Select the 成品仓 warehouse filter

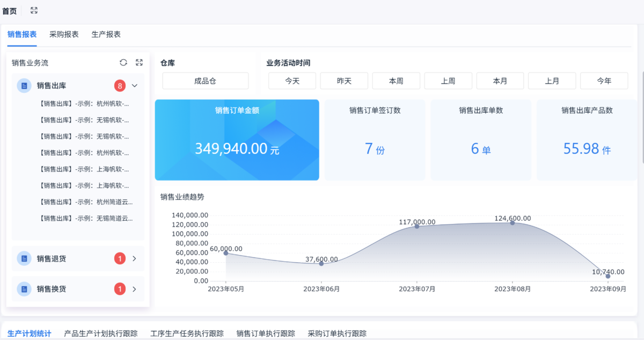coord(206,81)
